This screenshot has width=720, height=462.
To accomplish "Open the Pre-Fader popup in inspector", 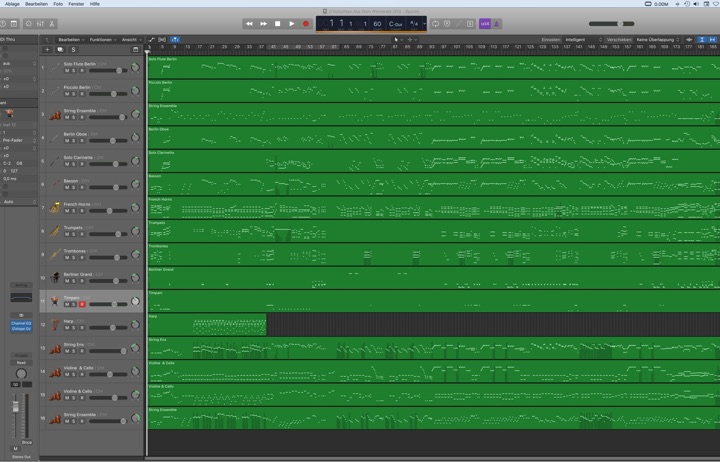I will pos(18,140).
